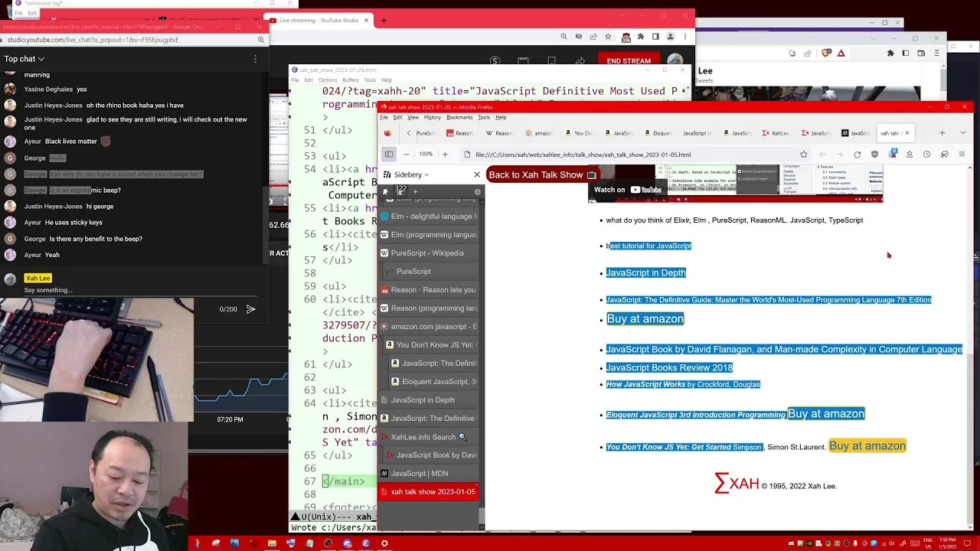Viewport: 980px width, 551px height.
Task: Click the END STREAM button
Action: coord(629,61)
